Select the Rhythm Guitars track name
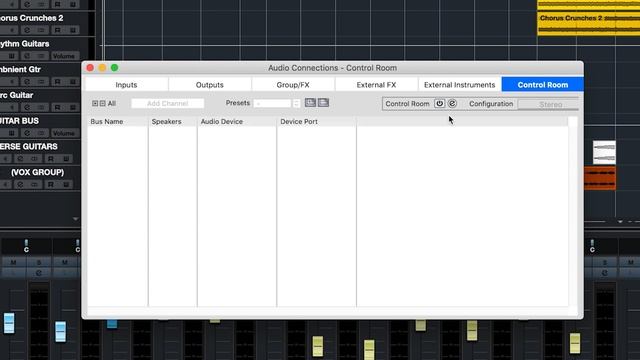This screenshot has height=360, width=640. pos(24,44)
